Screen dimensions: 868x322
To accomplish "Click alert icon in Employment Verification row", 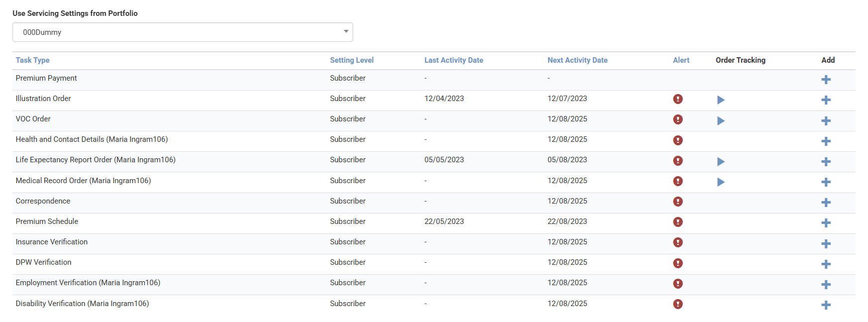I will point(677,284).
